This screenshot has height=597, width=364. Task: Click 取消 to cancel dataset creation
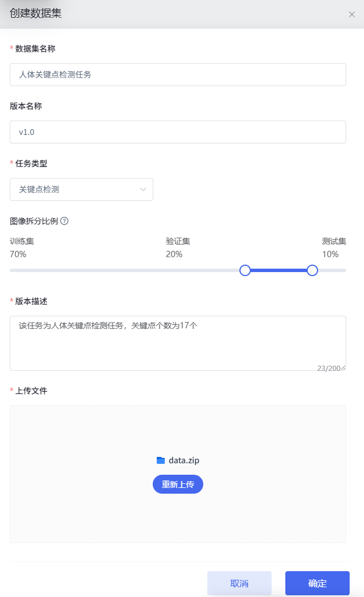pyautogui.click(x=239, y=583)
